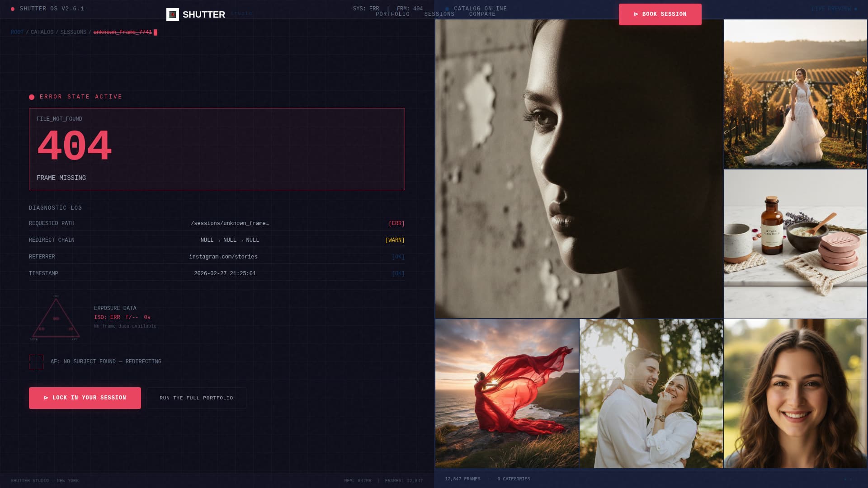
Task: Open the red dress cliff sunset photo
Action: point(507,394)
